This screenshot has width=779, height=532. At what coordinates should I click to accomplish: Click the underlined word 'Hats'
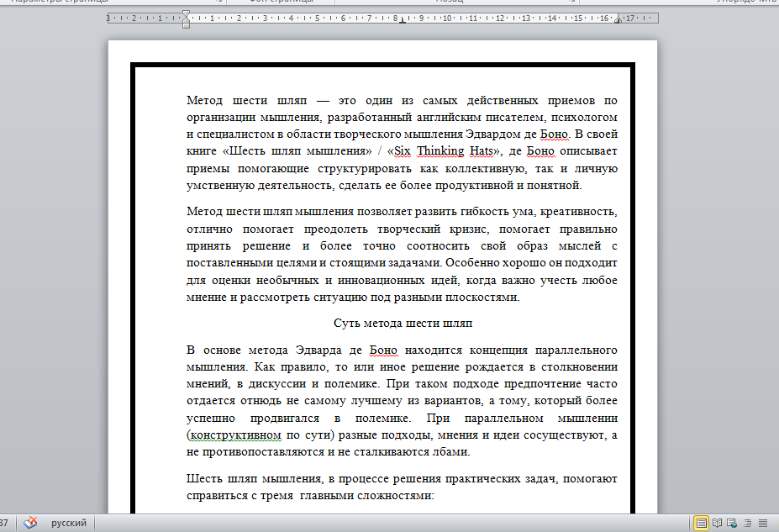pyautogui.click(x=482, y=151)
